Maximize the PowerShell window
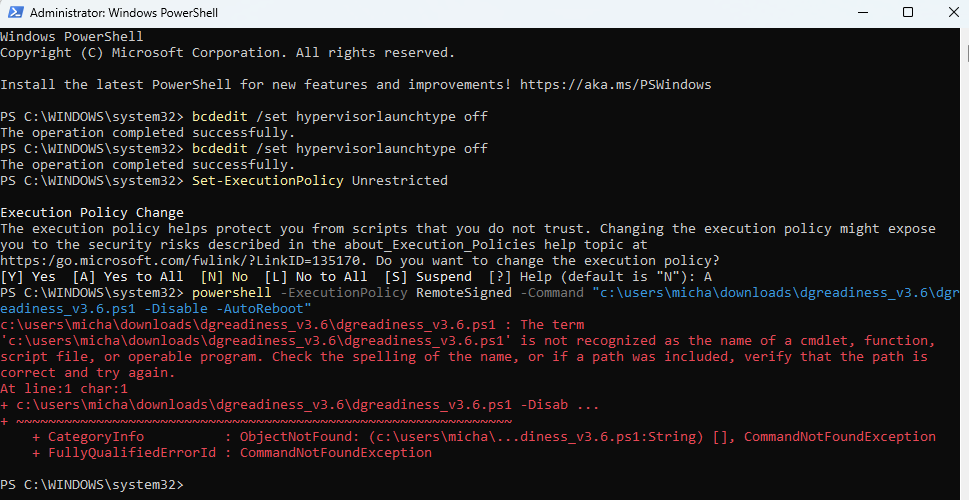Viewport: 969px width, 500px height. click(x=908, y=12)
